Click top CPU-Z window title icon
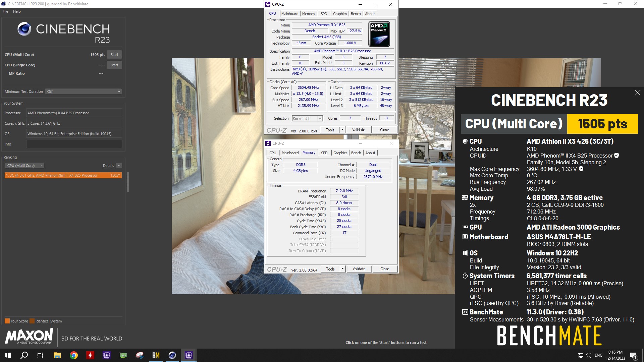 [x=268, y=4]
